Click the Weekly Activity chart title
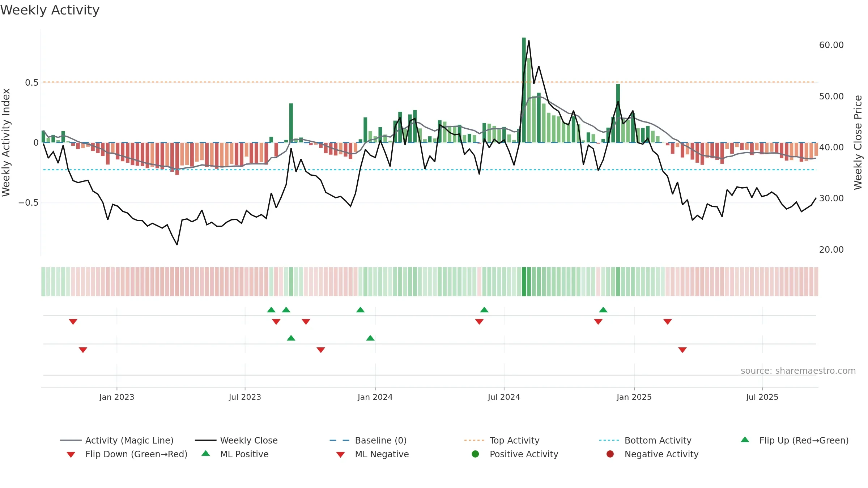Viewport: 868px width, 488px height. click(50, 10)
